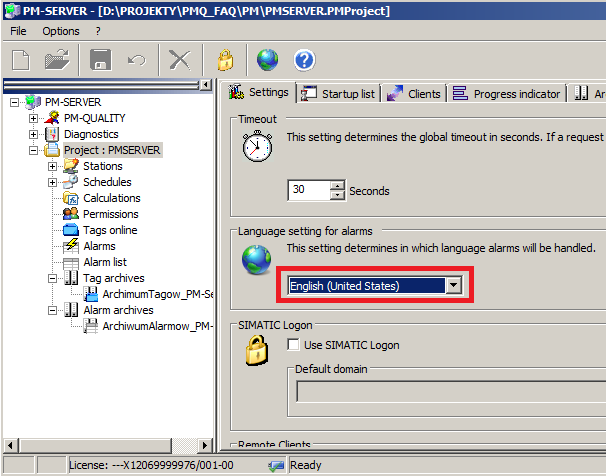Viewport: 606px width, 476px height.
Task: Decrease timeout with spinner down arrow
Action: (x=337, y=195)
